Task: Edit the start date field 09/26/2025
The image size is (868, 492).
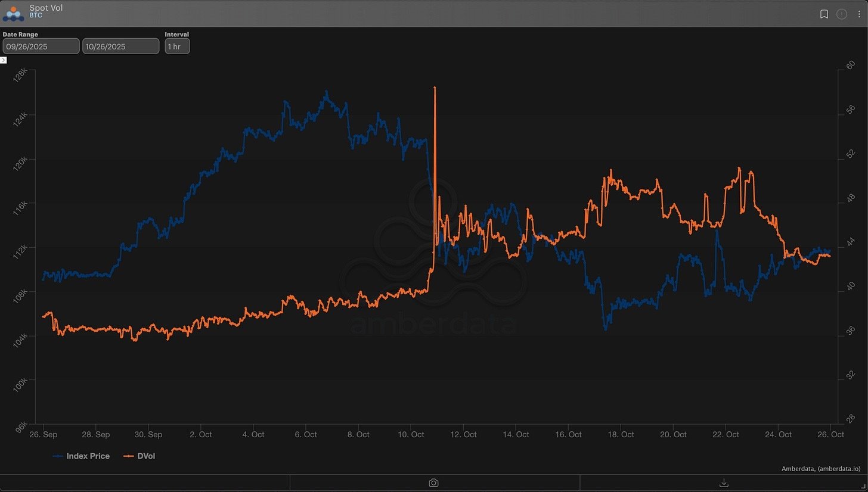Action: tap(41, 46)
